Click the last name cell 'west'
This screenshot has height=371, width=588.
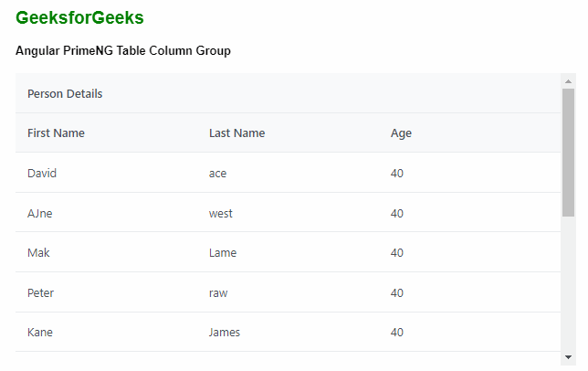pyautogui.click(x=220, y=214)
